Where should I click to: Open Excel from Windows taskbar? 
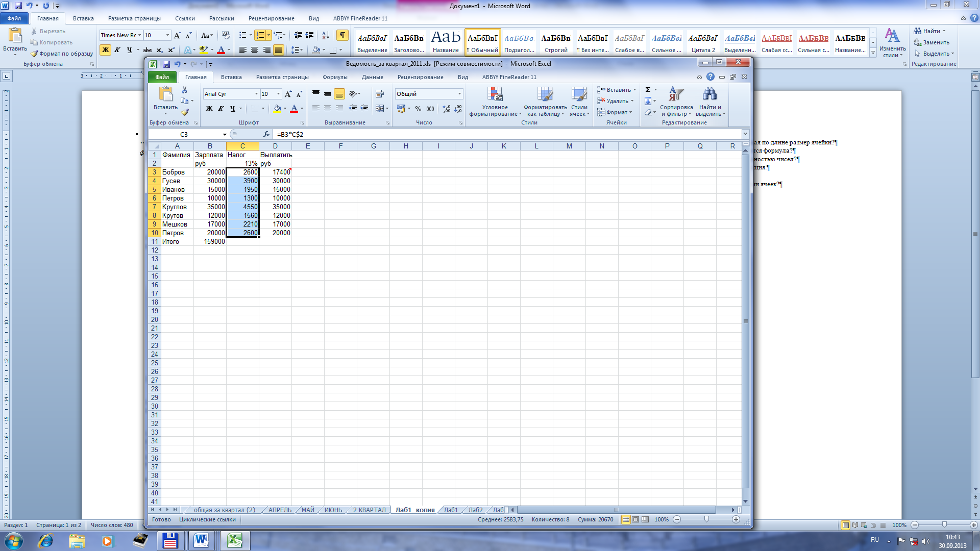pyautogui.click(x=235, y=541)
